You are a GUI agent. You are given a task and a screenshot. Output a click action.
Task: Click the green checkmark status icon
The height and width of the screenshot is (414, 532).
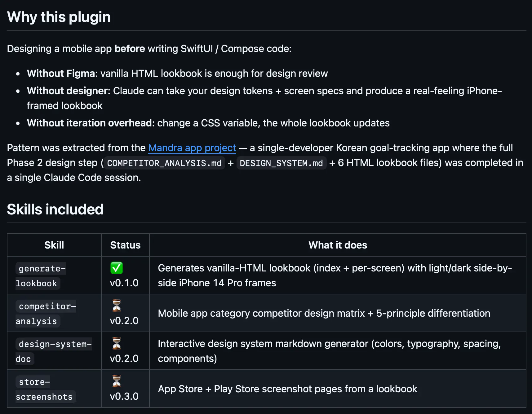pos(117,268)
